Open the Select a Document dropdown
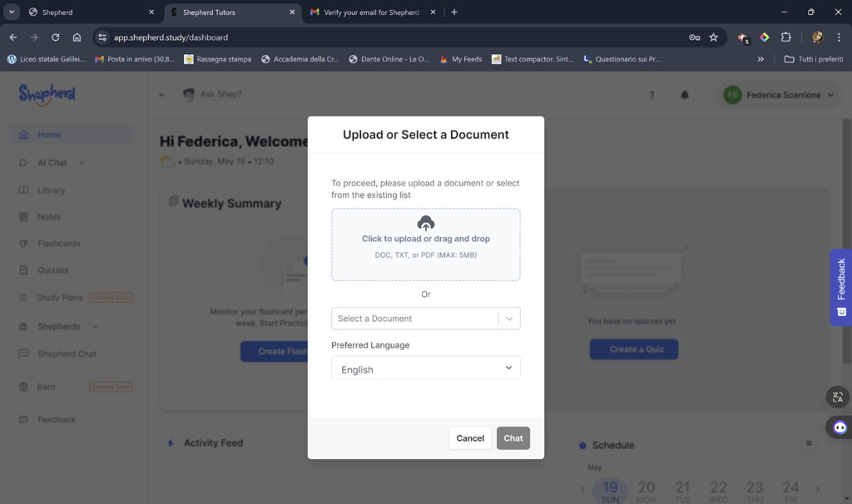The image size is (852, 504). point(425,319)
